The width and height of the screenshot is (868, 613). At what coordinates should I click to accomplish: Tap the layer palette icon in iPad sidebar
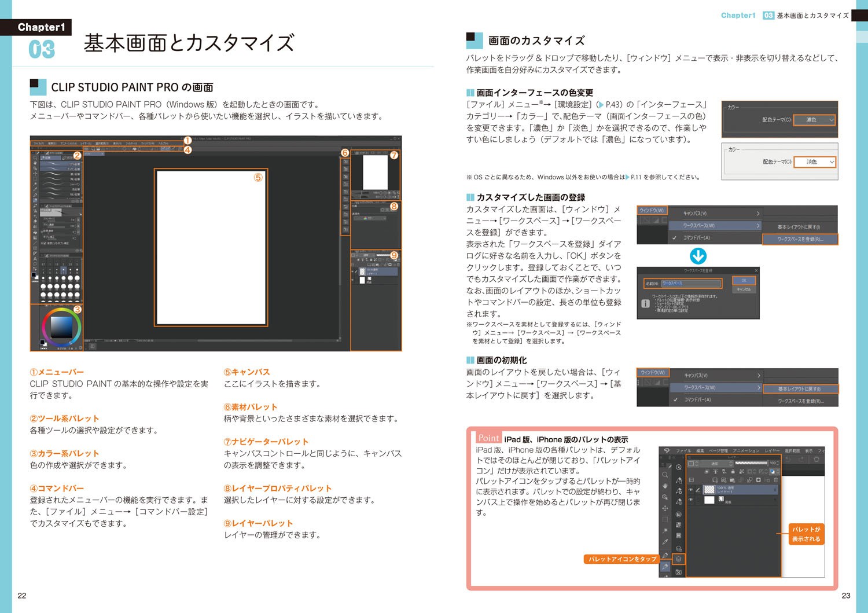tap(678, 559)
